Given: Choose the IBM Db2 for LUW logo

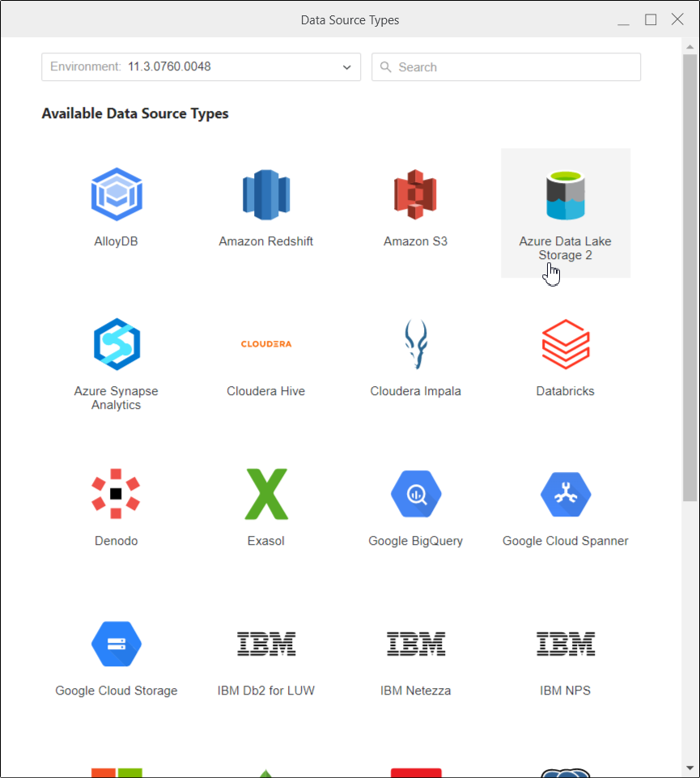Looking at the screenshot, I should click(266, 644).
